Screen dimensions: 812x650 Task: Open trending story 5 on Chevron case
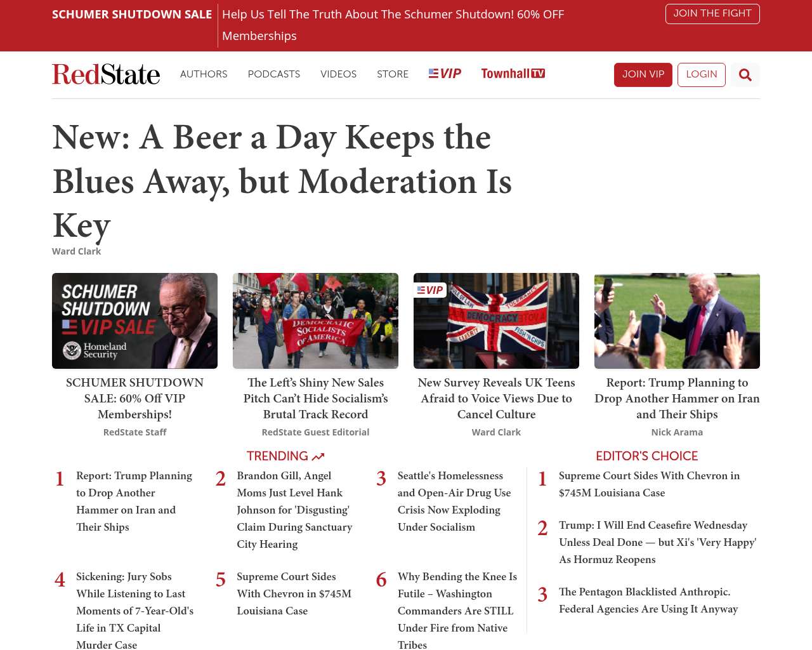(294, 594)
